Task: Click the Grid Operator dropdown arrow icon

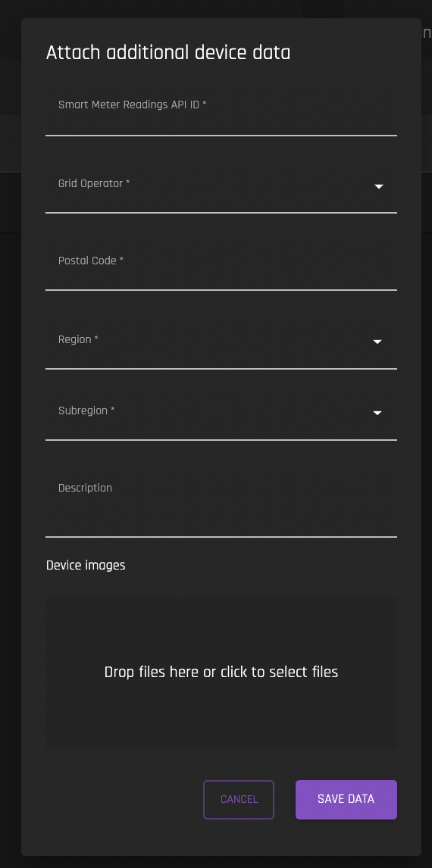Action: coord(379,186)
